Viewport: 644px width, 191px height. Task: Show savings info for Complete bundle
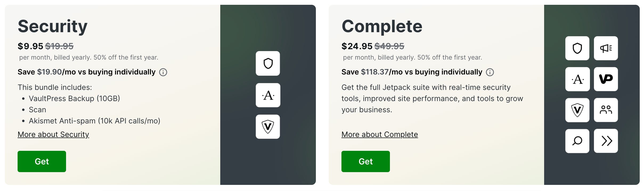click(x=490, y=72)
